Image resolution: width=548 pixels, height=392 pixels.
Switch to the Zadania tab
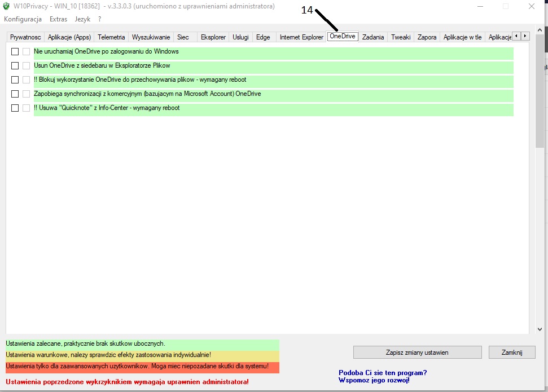pyautogui.click(x=373, y=37)
